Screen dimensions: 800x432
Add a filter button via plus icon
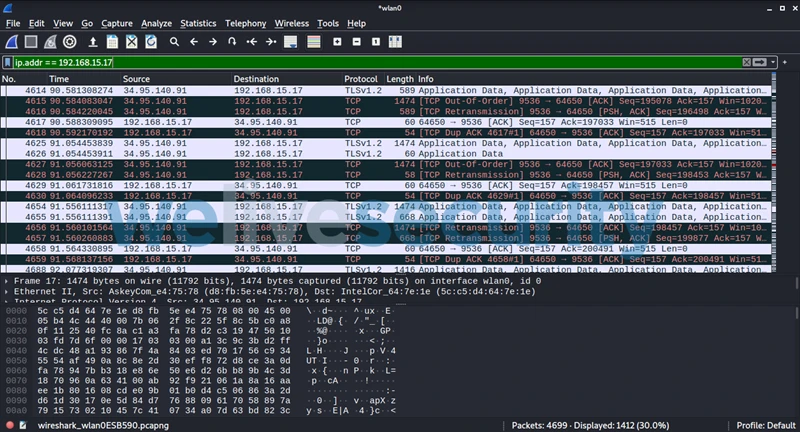click(785, 62)
